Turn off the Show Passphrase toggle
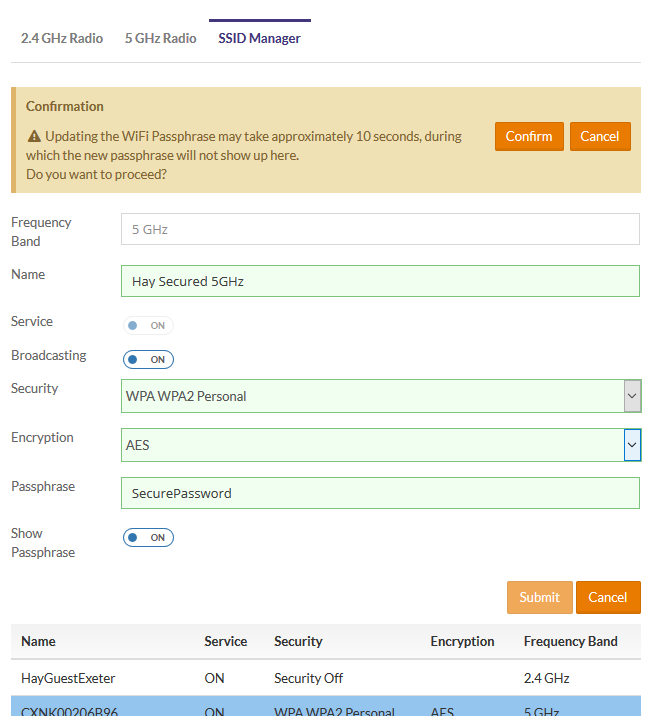The width and height of the screenshot is (656, 716). (148, 538)
